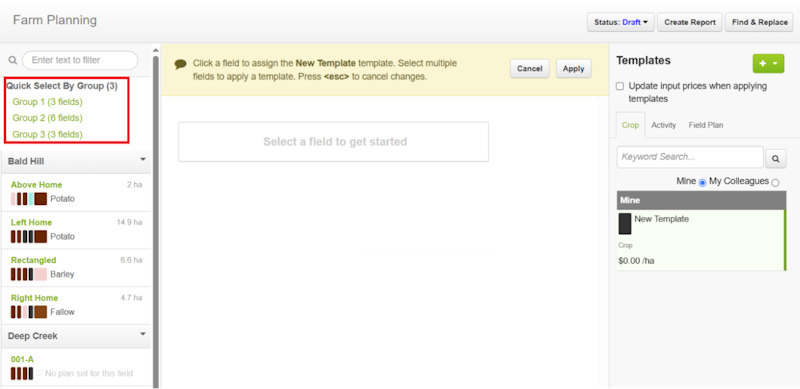Switch to the Activity tab
800x389 pixels.
(x=663, y=125)
